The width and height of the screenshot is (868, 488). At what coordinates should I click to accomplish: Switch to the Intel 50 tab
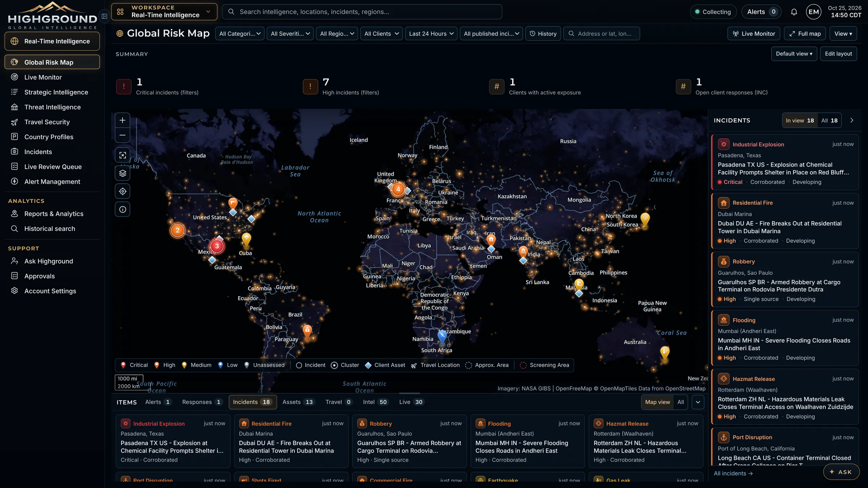[375, 402]
